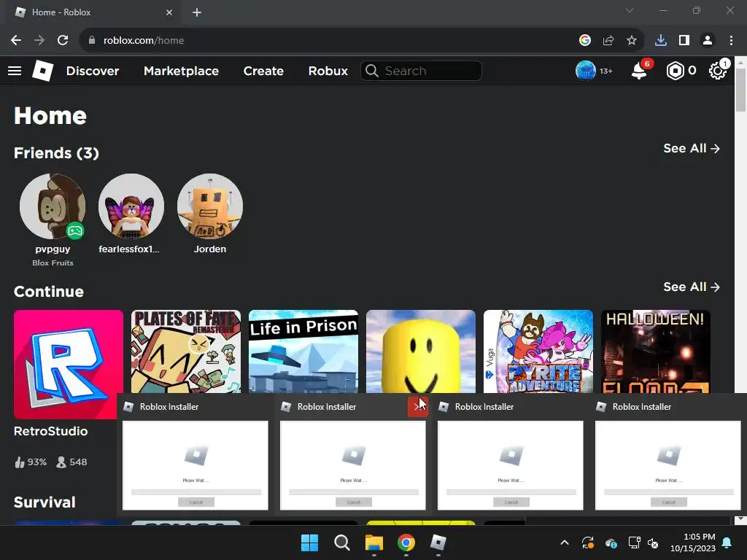The height and width of the screenshot is (560, 747).
Task: Click the Google icon in address bar
Action: 585,41
